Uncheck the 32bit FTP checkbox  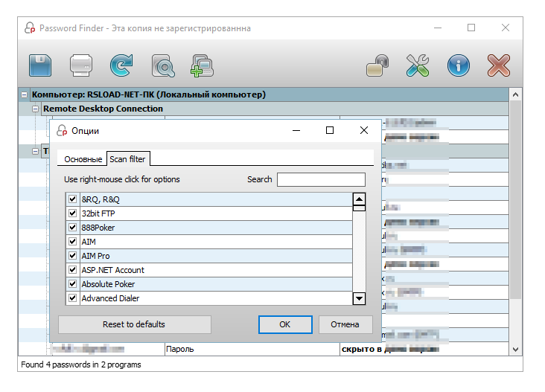tap(72, 213)
